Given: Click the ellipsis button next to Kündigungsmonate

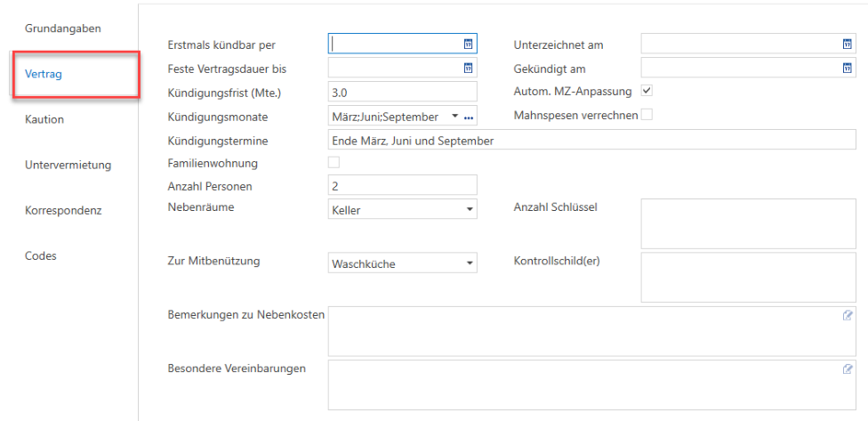Looking at the screenshot, I should pos(469,117).
